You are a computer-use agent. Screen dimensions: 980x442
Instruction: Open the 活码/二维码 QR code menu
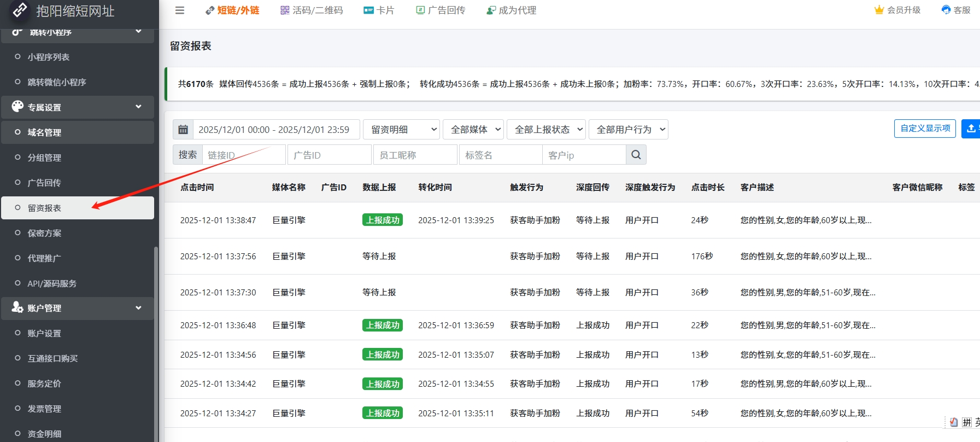point(312,10)
